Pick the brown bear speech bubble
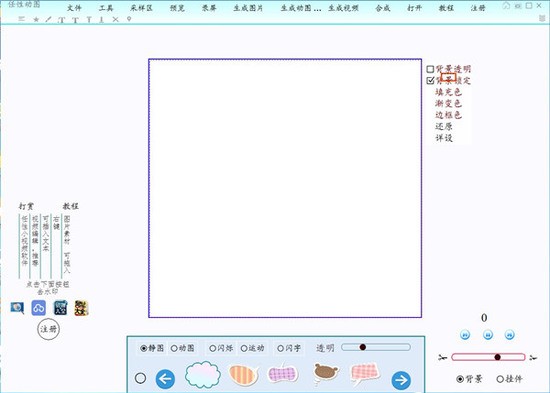The height and width of the screenshot is (393, 550). point(326,373)
